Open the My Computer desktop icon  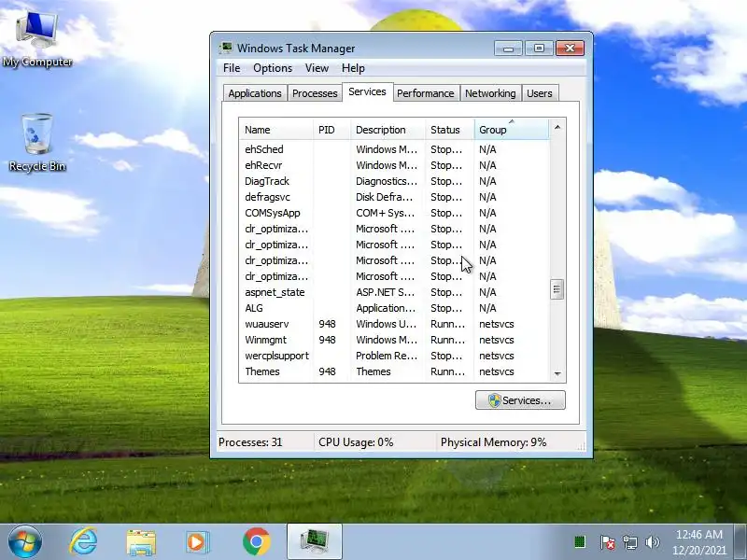pos(37,39)
